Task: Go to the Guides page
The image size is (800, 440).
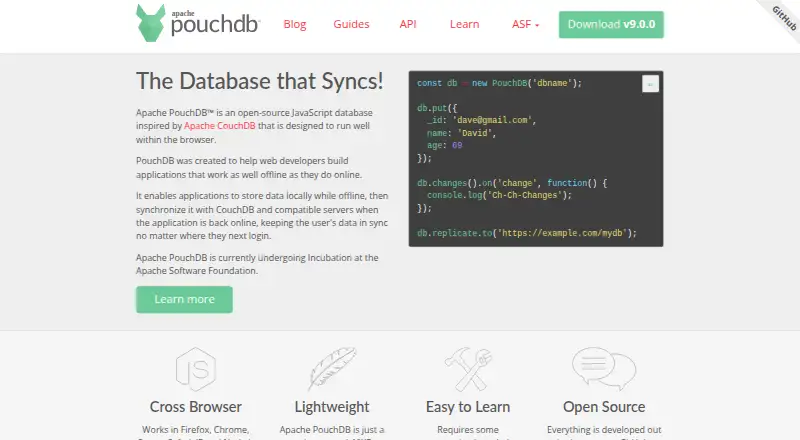Action: pos(351,24)
